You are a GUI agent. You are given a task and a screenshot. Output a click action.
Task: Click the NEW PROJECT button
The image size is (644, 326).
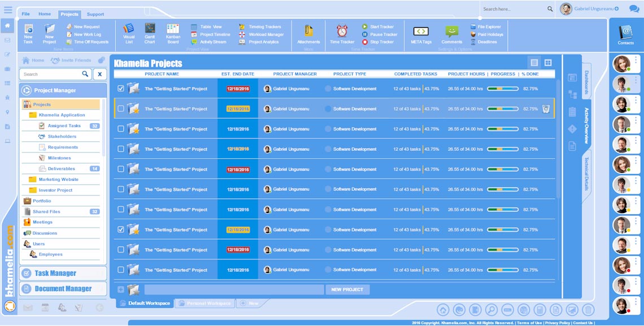pos(347,289)
